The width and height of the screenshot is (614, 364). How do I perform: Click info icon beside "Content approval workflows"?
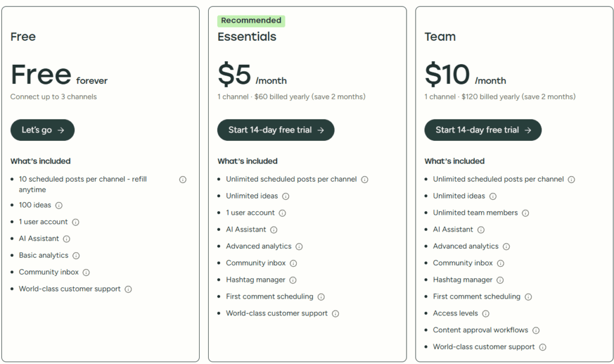coord(536,330)
